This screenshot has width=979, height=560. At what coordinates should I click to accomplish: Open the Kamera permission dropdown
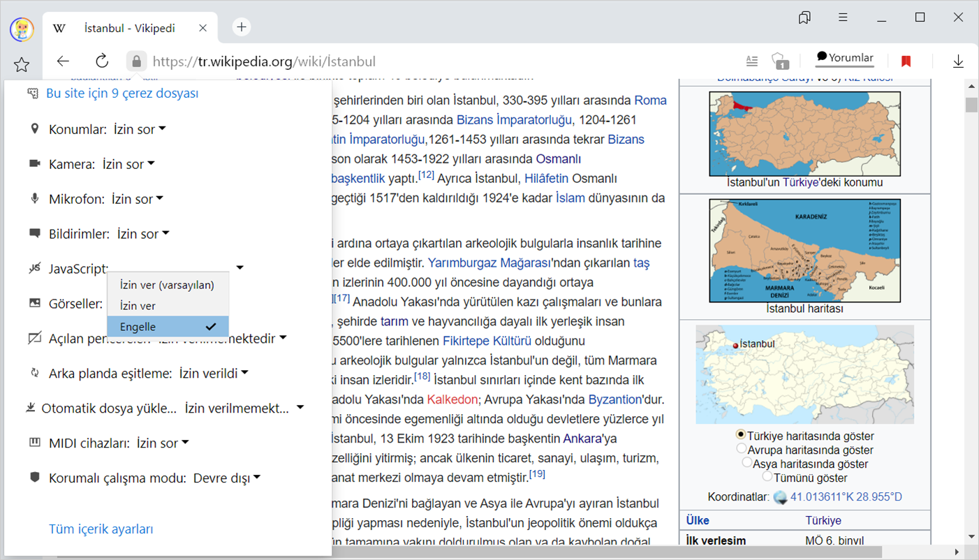pyautogui.click(x=128, y=164)
